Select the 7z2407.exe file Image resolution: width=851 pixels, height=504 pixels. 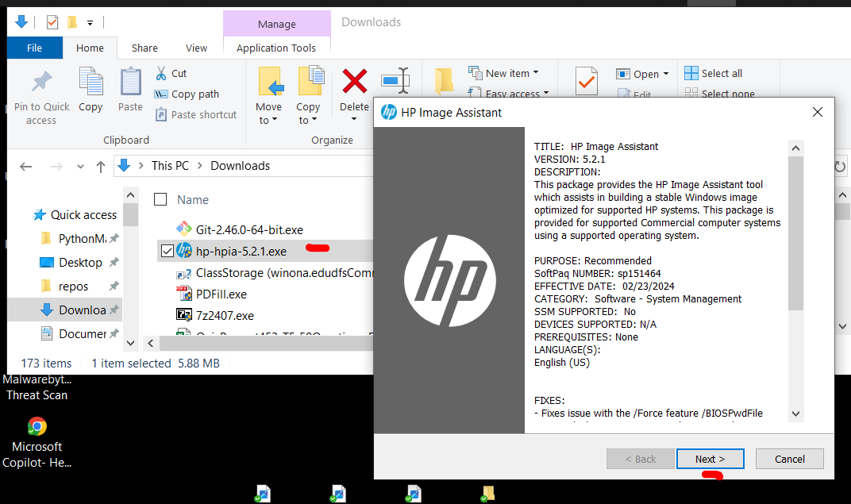[225, 316]
